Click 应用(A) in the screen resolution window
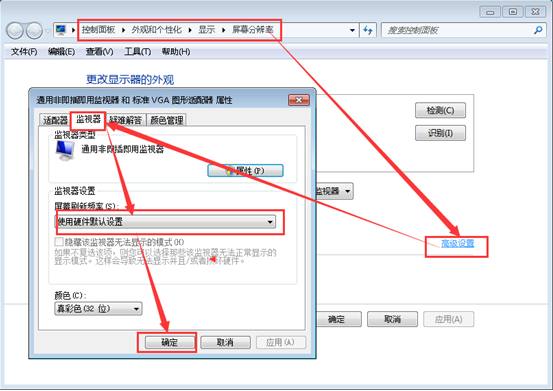This screenshot has width=553, height=391. (x=448, y=319)
